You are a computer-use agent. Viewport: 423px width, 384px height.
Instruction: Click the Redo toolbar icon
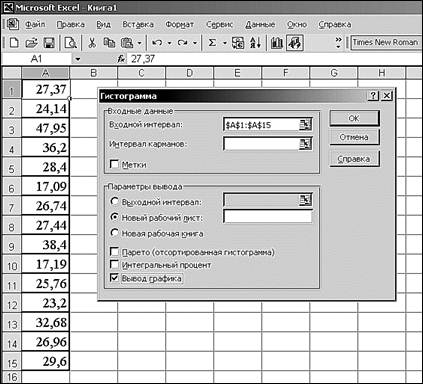182,43
